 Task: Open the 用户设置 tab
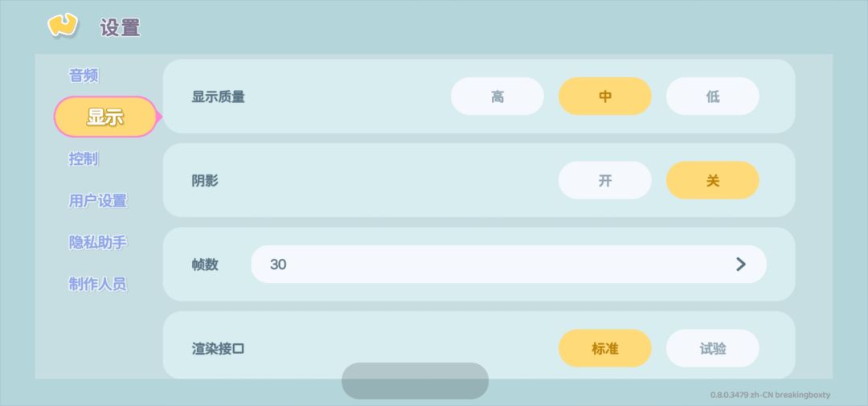point(98,200)
